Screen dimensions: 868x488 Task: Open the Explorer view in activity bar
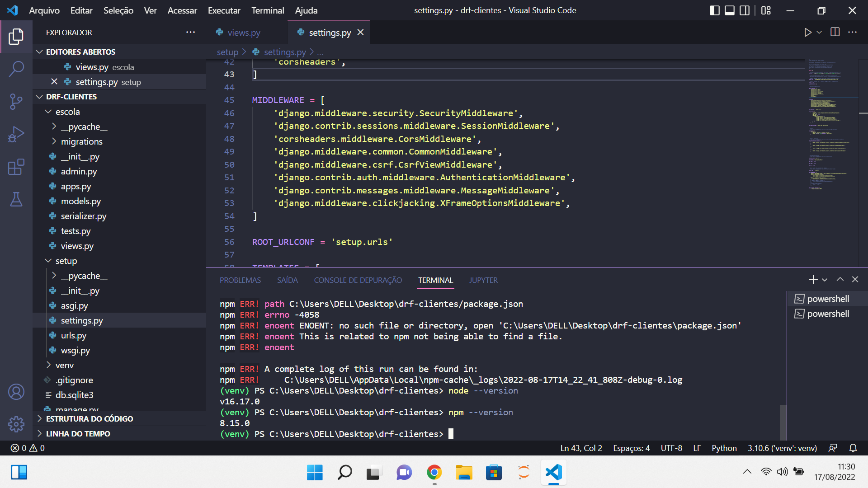pos(16,36)
